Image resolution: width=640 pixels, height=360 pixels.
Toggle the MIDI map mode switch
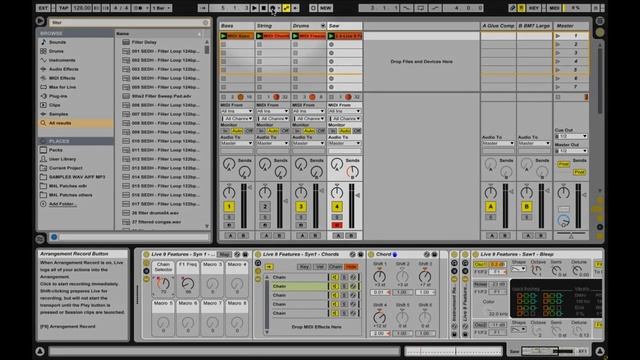pyautogui.click(x=554, y=8)
